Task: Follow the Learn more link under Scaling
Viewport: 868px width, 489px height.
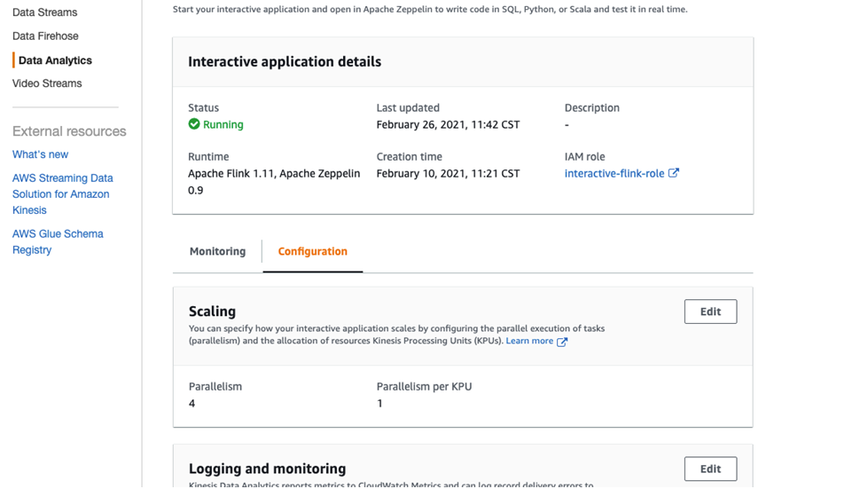Action: (529, 342)
